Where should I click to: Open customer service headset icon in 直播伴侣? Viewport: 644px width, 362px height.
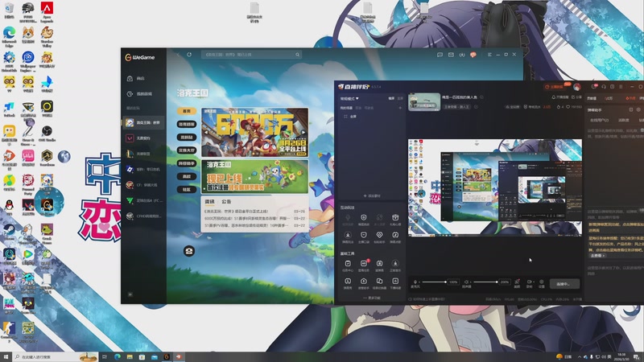point(603,87)
